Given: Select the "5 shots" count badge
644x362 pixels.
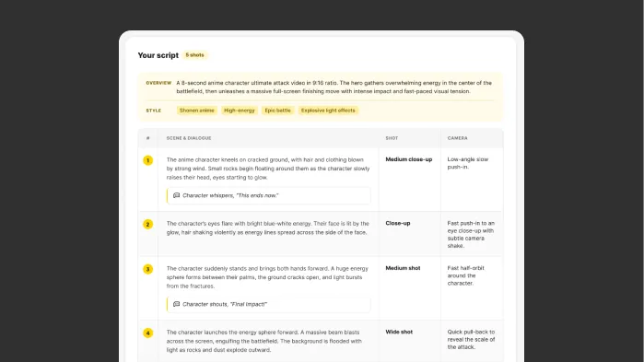Looking at the screenshot, I should 194,55.
